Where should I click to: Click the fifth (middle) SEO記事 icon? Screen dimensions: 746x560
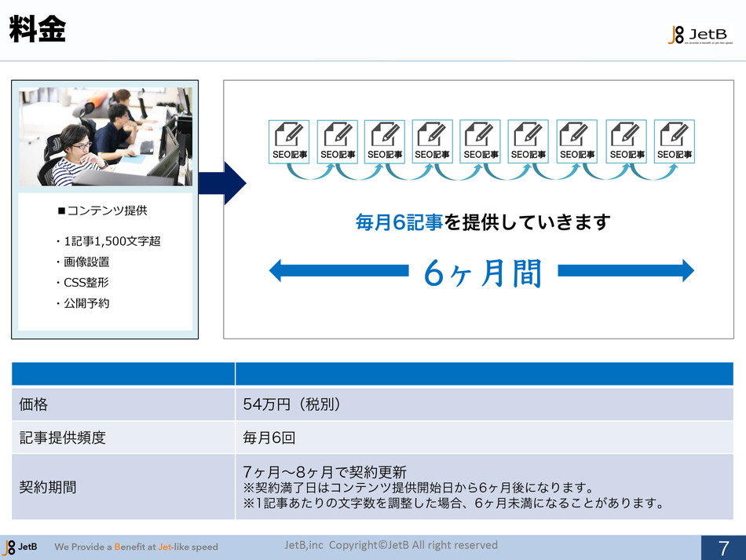coord(481,141)
